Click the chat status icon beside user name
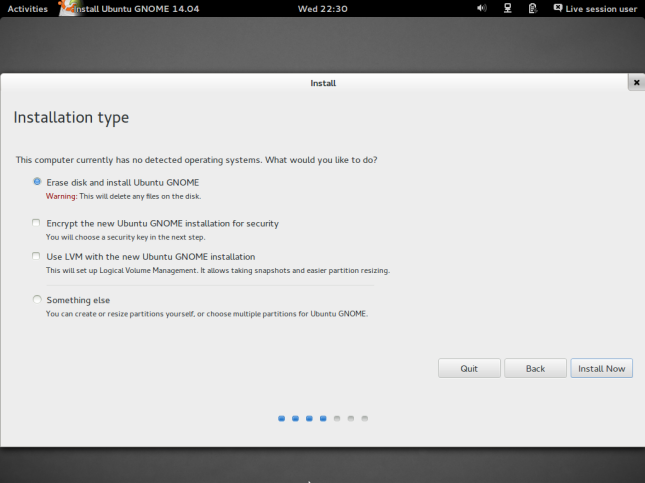 557,8
